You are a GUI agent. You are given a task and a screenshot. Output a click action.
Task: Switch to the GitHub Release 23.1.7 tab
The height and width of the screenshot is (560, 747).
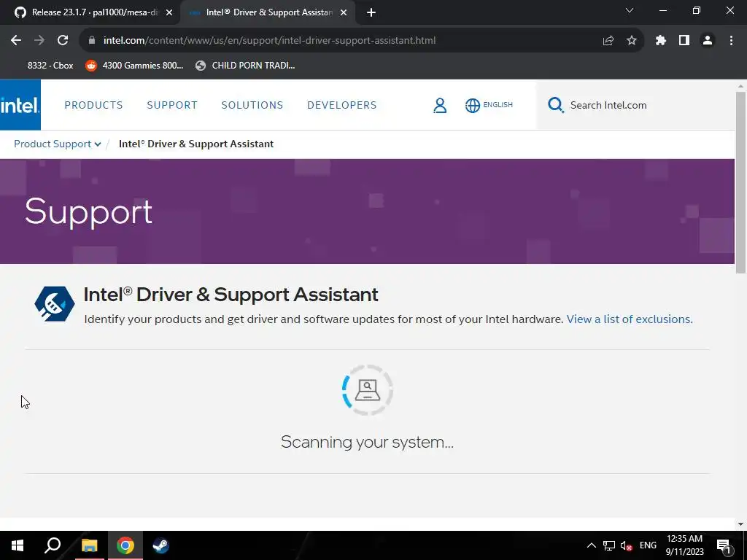90,13
